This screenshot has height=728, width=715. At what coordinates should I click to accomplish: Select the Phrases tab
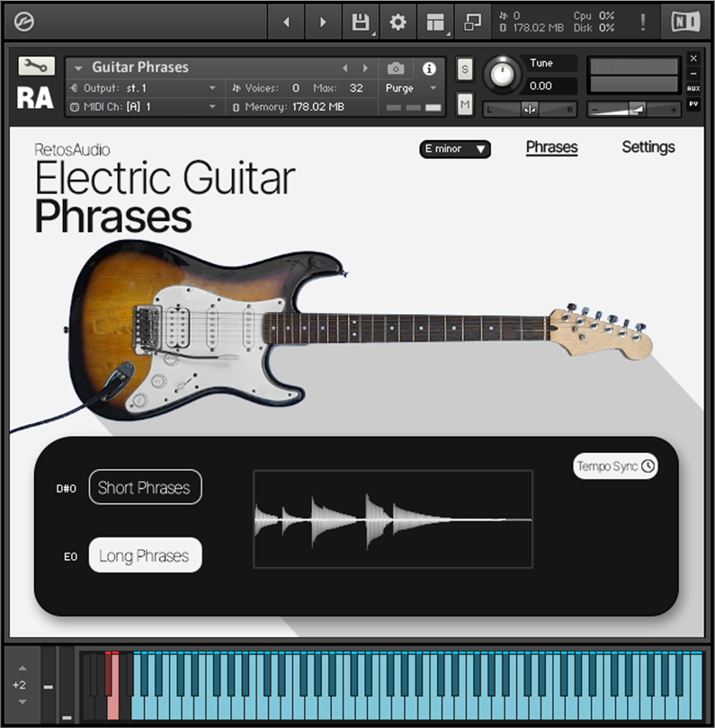pyautogui.click(x=551, y=147)
